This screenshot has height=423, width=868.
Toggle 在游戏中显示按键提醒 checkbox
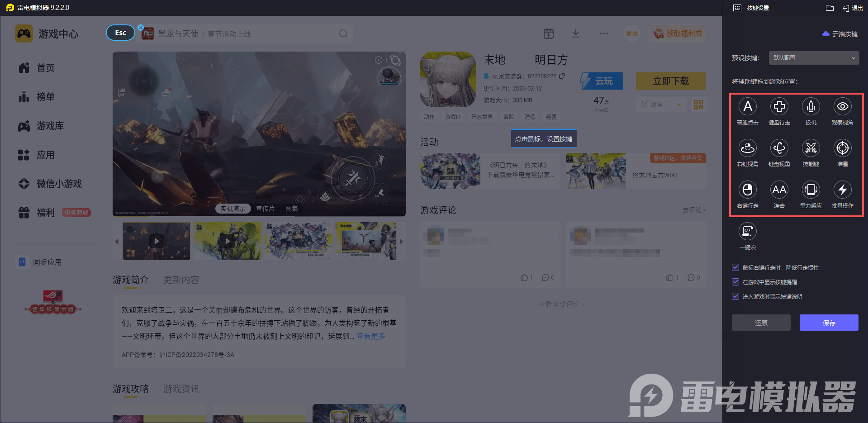tap(735, 282)
